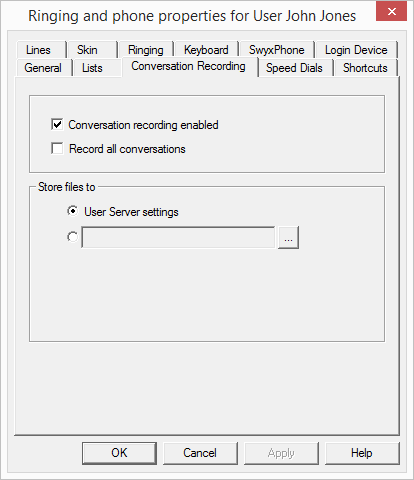The width and height of the screenshot is (414, 480).
Task: Open the Speed Dials tab
Action: (295, 68)
